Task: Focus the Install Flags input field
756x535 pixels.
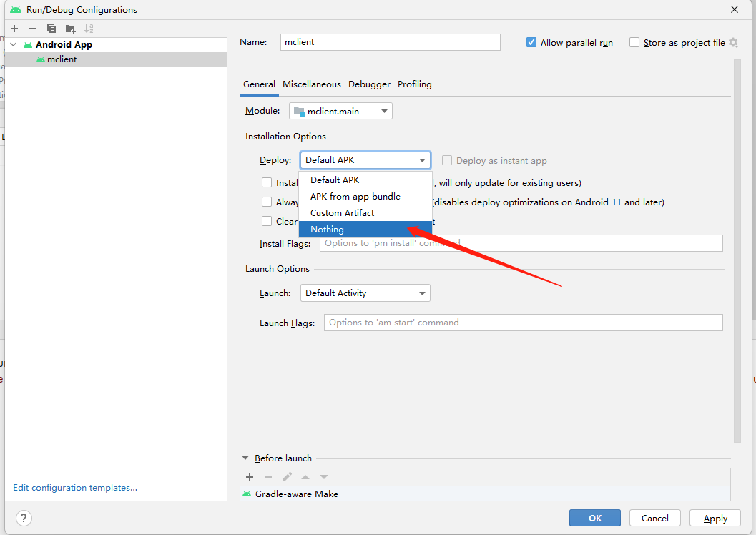Action: 521,243
